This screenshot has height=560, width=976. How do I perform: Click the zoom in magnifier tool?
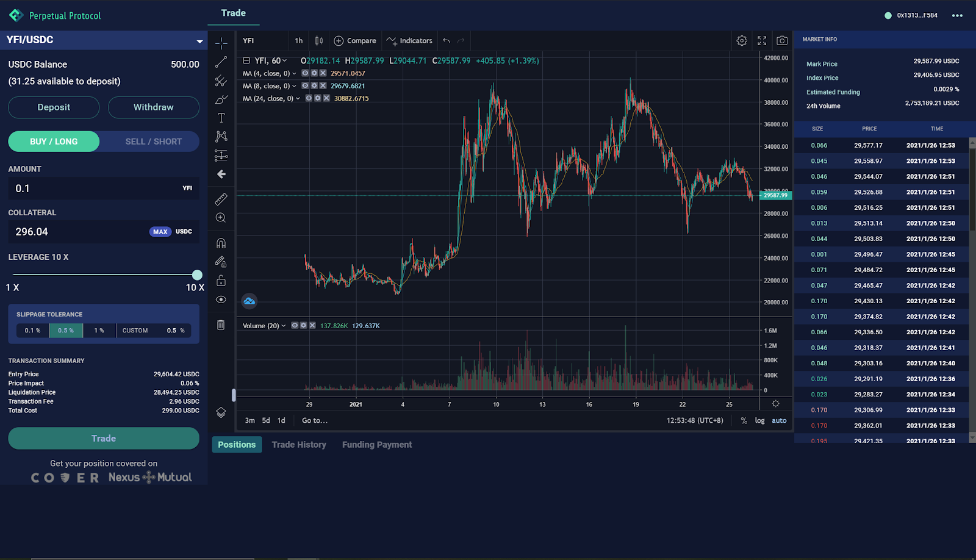coord(221,218)
